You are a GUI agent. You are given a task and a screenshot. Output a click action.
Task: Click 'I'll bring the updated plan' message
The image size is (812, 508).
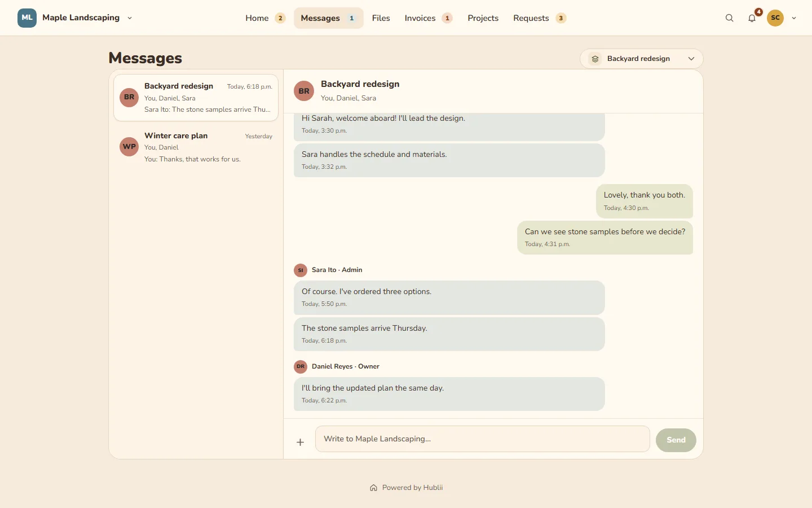449,394
